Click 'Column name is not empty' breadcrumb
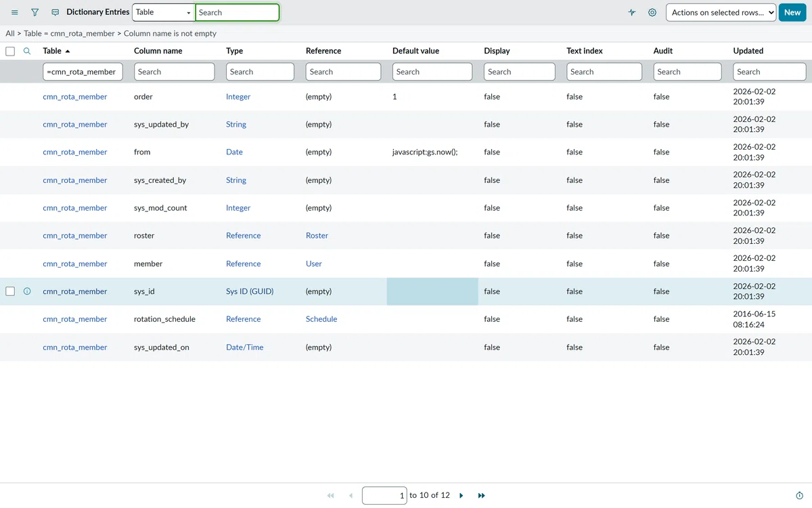The height and width of the screenshot is (508, 812). coord(170,33)
